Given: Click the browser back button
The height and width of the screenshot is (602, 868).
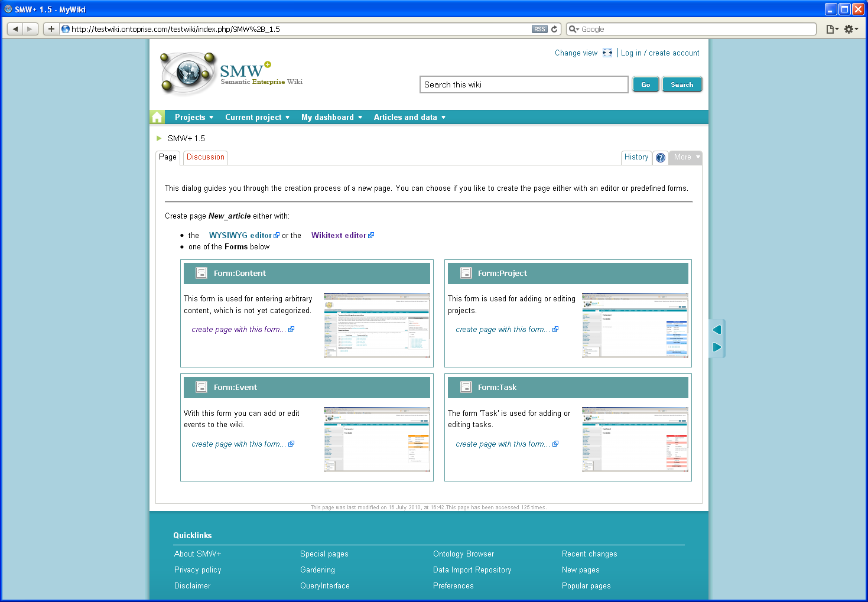Looking at the screenshot, I should click(15, 29).
